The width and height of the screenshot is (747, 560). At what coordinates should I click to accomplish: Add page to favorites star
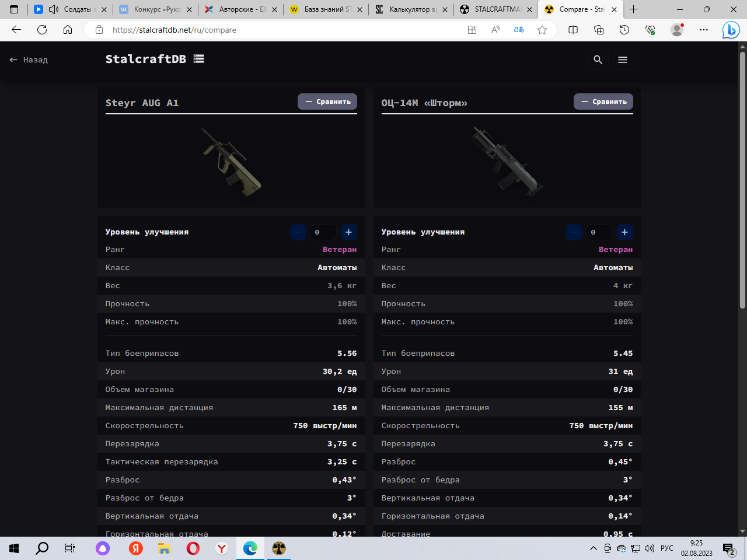tap(542, 30)
